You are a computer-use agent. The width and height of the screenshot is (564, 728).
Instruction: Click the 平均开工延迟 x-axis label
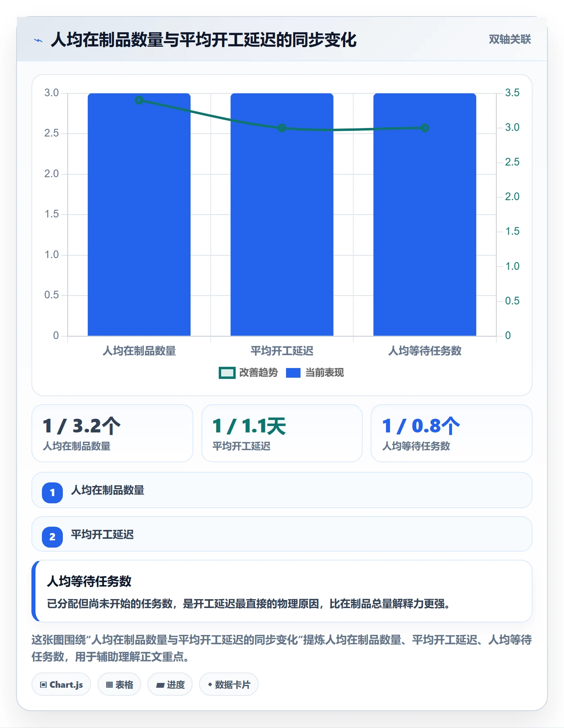tap(282, 351)
